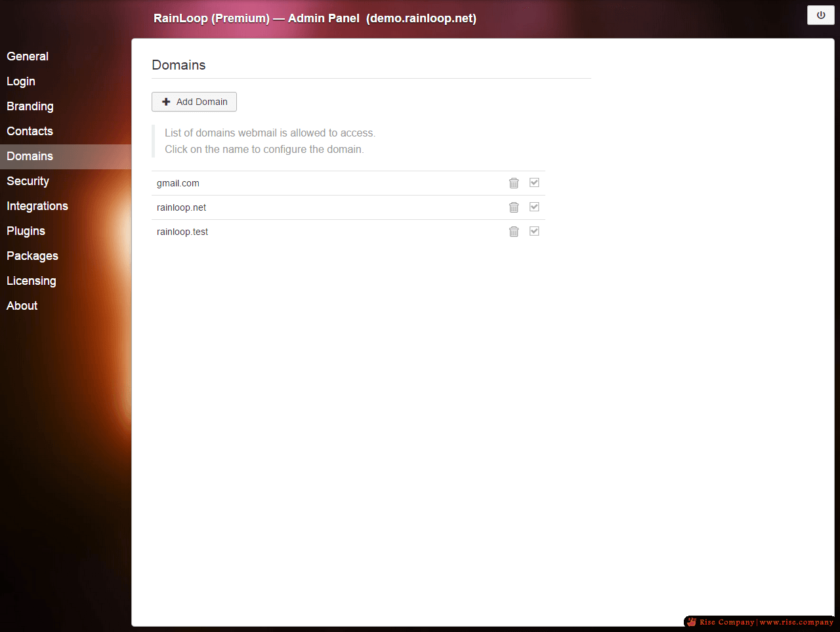840x632 pixels.
Task: Open the Security section
Action: coord(66,181)
